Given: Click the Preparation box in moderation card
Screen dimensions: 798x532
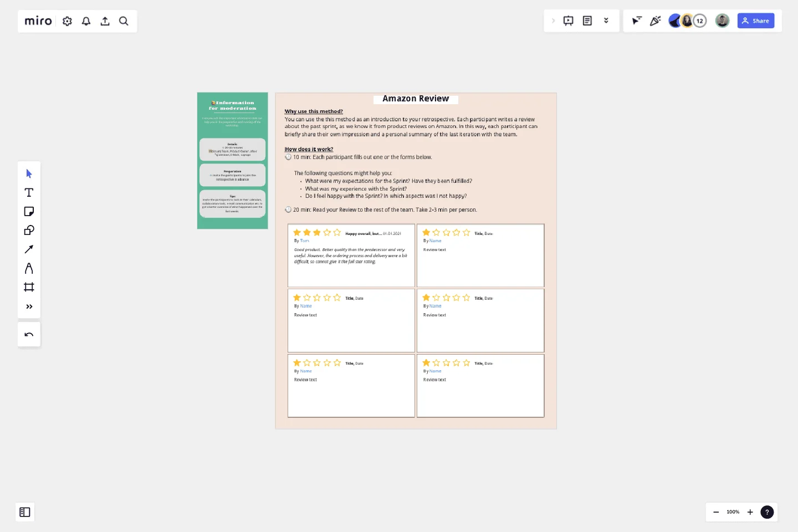Looking at the screenshot, I should 233,175.
